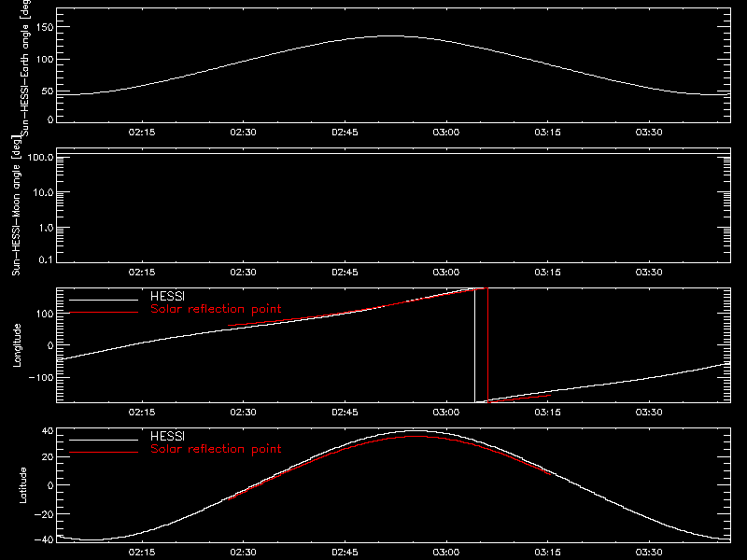Click the 50 tick on Sun-HESSI-Earth angle axis

(x=48, y=91)
